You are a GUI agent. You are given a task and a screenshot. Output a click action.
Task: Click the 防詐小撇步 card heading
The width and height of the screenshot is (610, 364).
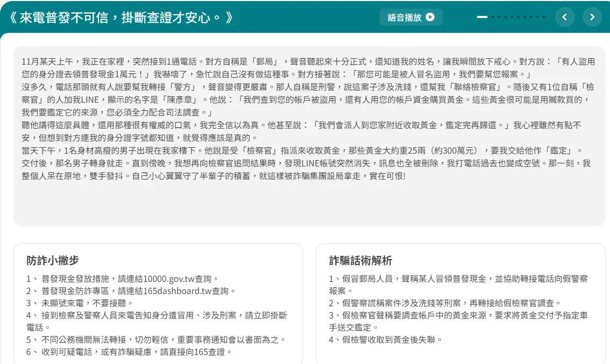52,260
